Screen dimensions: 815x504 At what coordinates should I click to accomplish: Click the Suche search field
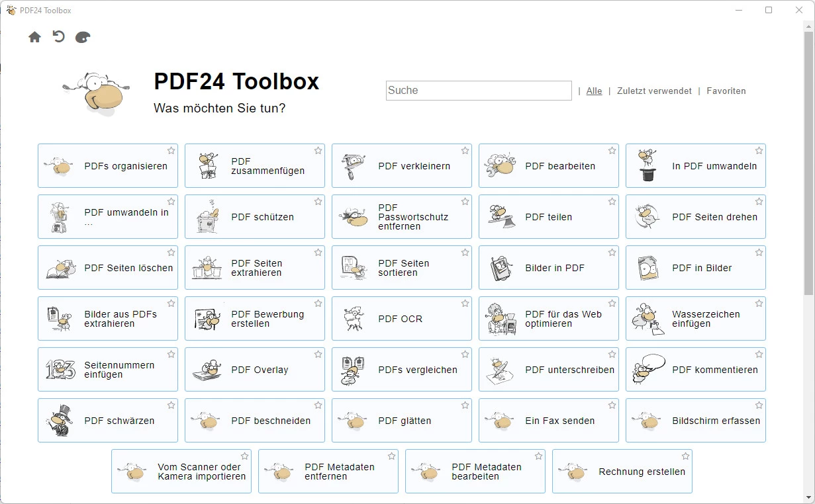click(x=478, y=91)
